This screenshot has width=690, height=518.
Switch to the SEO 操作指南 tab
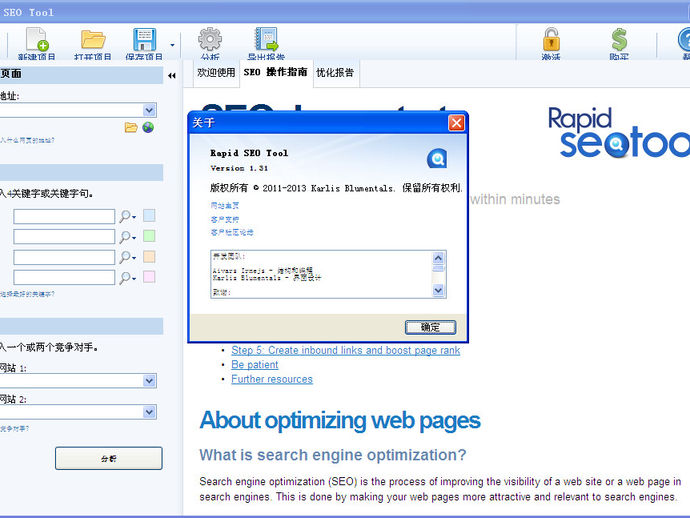coord(275,72)
